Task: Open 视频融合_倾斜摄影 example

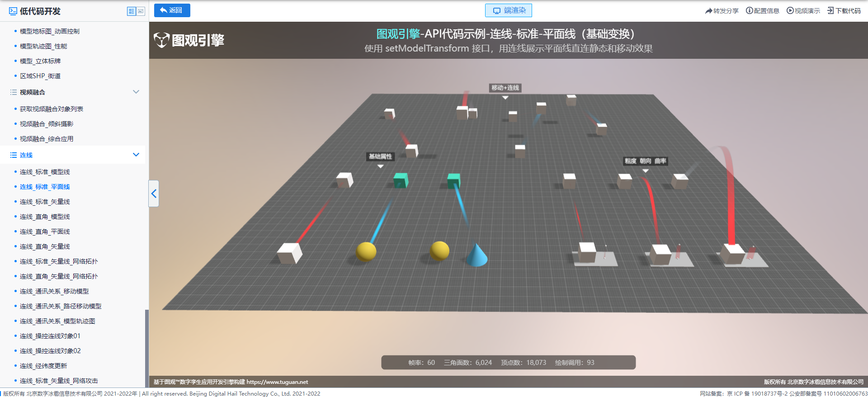Action: click(x=47, y=124)
